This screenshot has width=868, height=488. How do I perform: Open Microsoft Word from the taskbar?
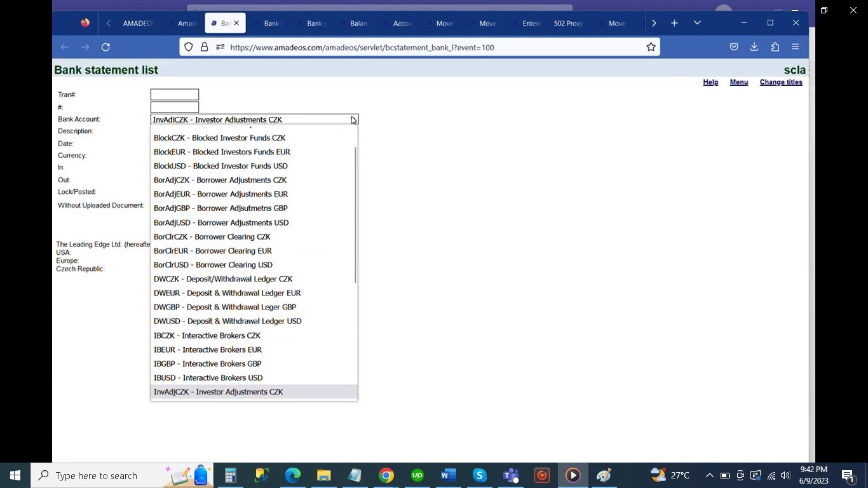click(x=448, y=475)
